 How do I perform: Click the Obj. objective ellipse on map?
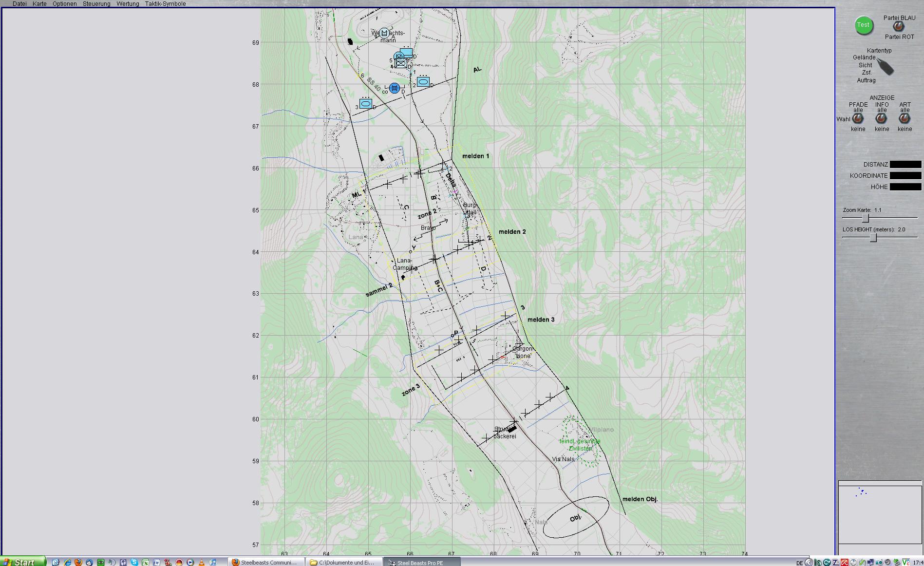pos(576,517)
